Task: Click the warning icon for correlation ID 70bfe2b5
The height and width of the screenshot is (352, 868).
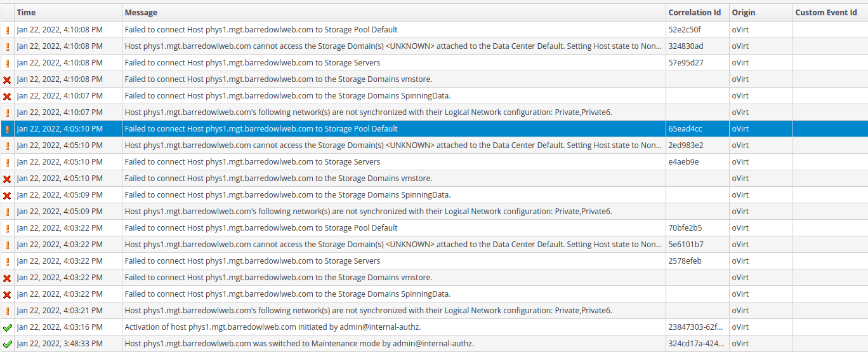Action: (x=7, y=228)
